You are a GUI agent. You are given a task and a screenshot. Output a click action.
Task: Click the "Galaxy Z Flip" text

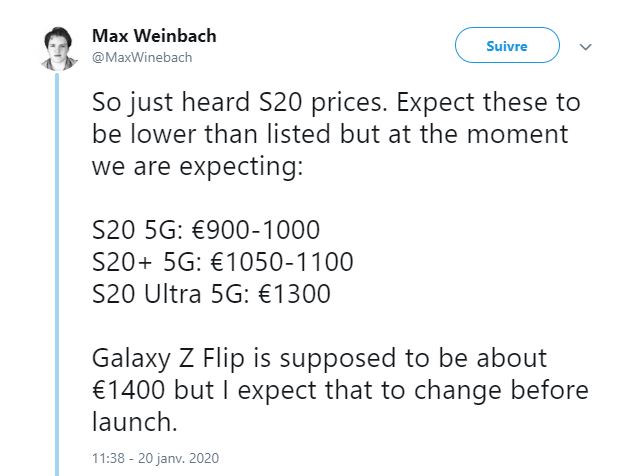(168, 358)
